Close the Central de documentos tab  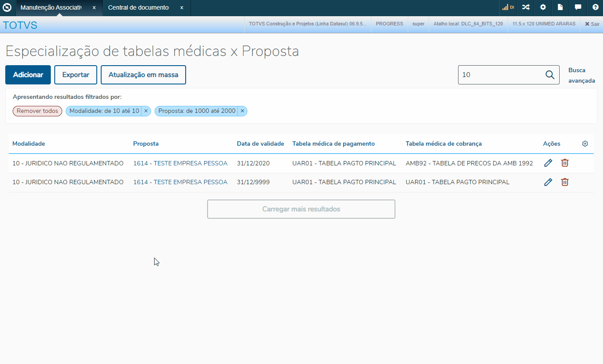pyautogui.click(x=182, y=8)
